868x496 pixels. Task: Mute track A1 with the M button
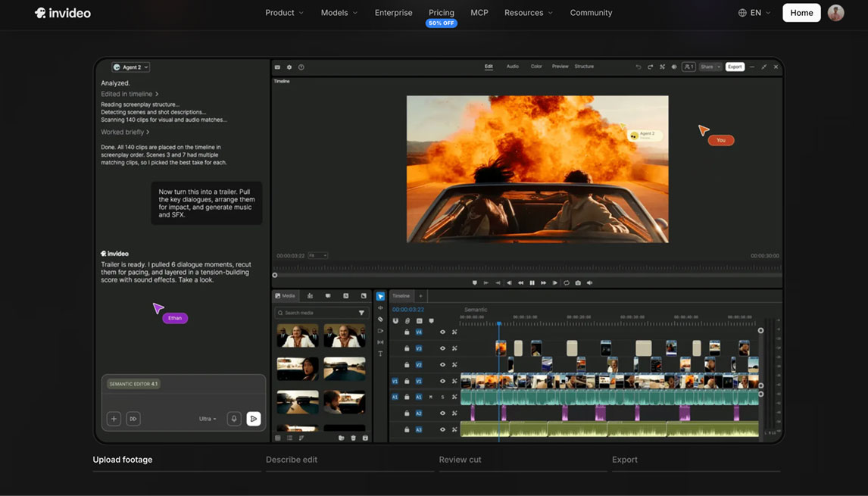coord(431,397)
